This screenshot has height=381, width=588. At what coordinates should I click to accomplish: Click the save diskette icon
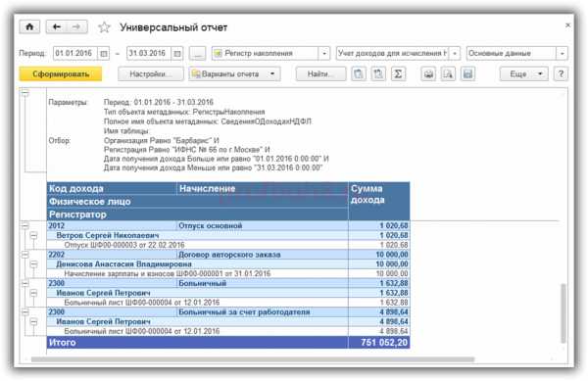467,74
